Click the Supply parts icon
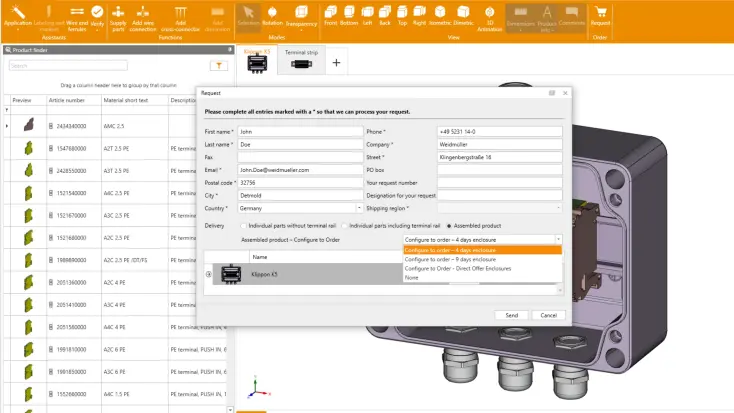The height and width of the screenshot is (413, 734). click(x=118, y=14)
